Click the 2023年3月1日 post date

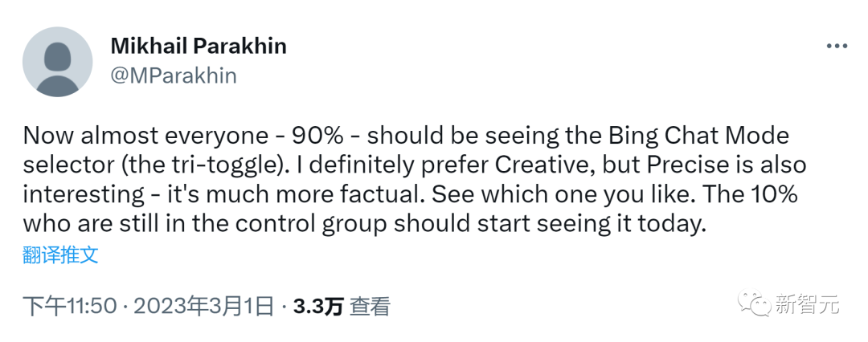tap(204, 306)
